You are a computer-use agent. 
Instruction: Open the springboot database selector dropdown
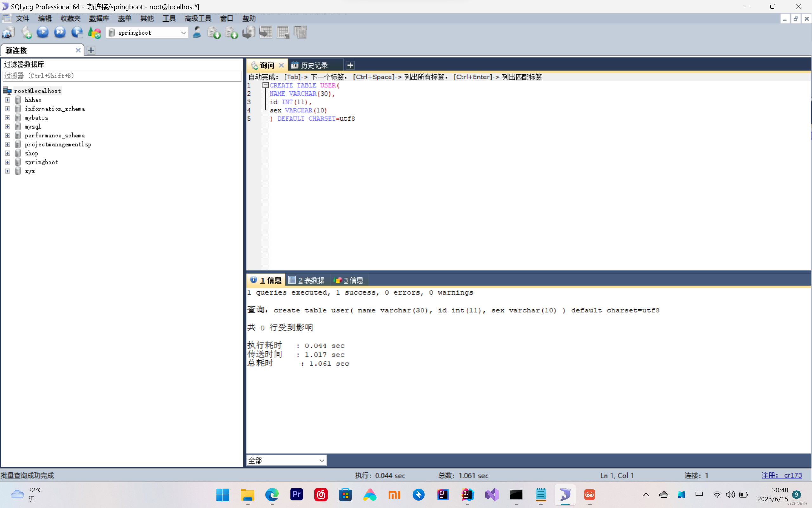183,33
